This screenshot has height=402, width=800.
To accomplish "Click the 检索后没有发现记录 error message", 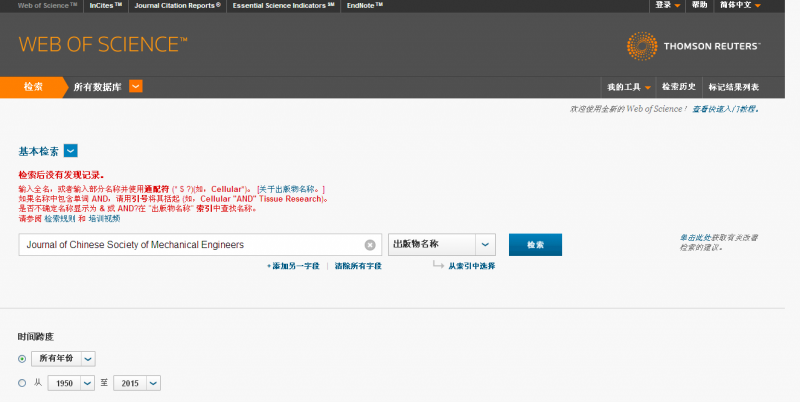I will [61, 175].
